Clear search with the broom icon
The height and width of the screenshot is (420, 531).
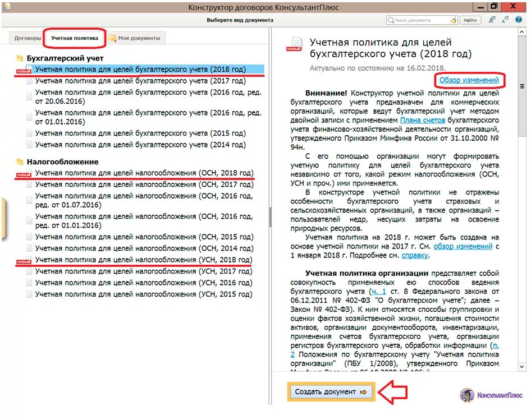pos(453,20)
